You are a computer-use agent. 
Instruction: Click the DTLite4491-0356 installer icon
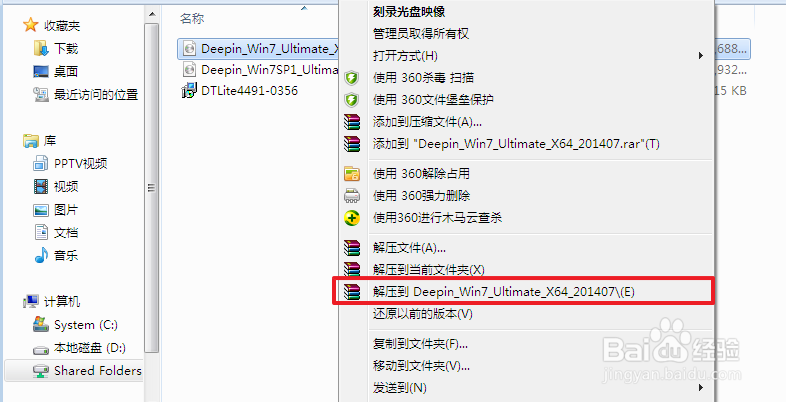(x=189, y=90)
